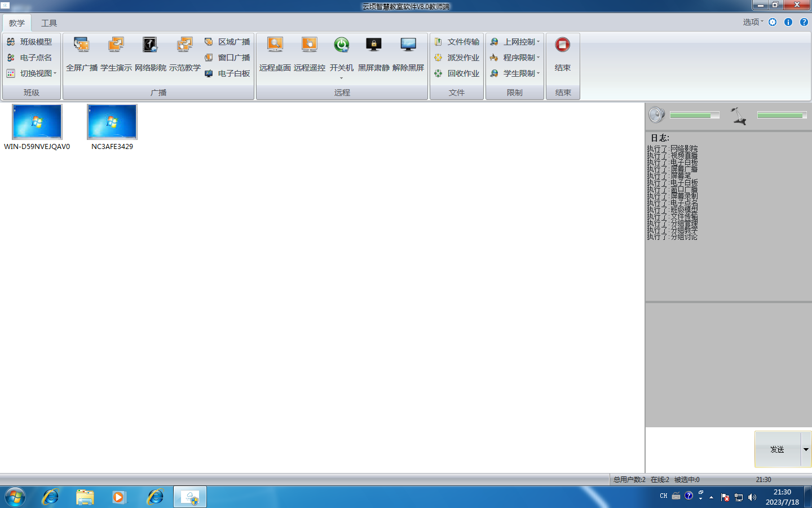This screenshot has height=508, width=812.
Task: Open the Windows Start menu
Action: [15, 497]
